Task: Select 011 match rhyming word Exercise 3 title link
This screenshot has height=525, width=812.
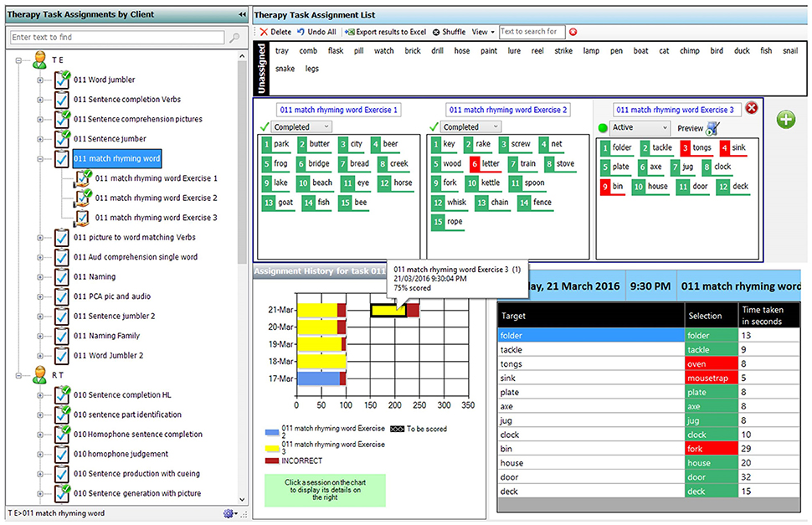Action: (x=676, y=110)
